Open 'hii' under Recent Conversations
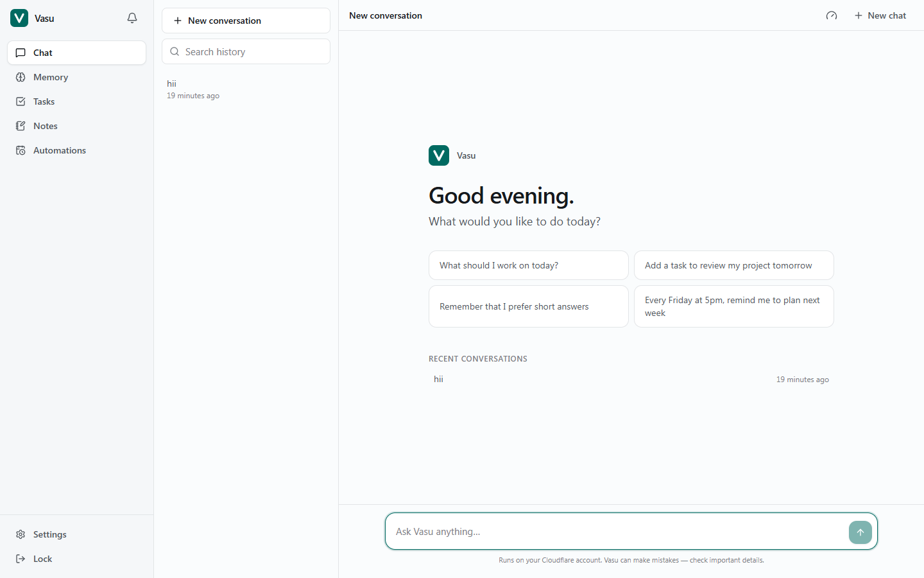Image resolution: width=924 pixels, height=578 pixels. 631,380
